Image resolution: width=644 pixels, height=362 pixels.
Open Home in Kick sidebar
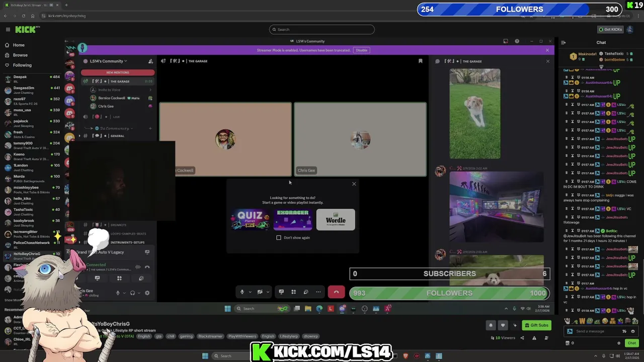tap(19, 45)
